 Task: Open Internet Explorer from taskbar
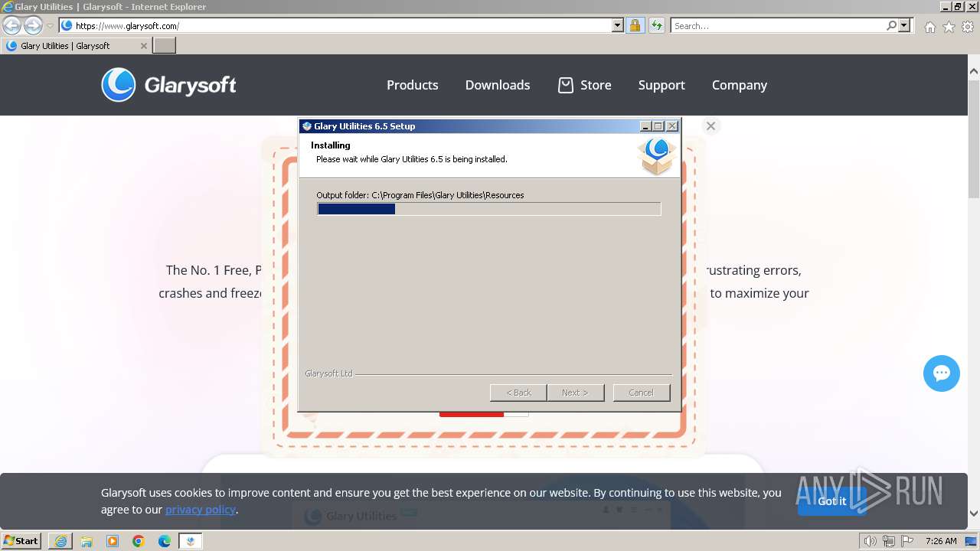[60, 541]
